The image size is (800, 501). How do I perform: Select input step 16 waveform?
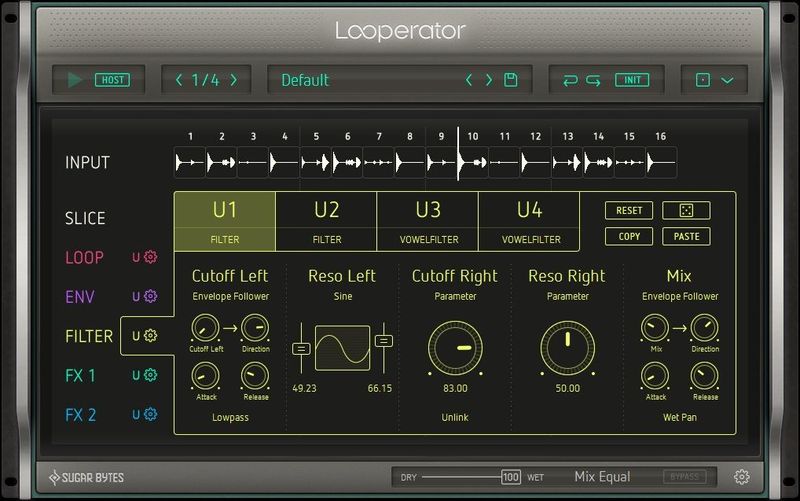point(661,162)
